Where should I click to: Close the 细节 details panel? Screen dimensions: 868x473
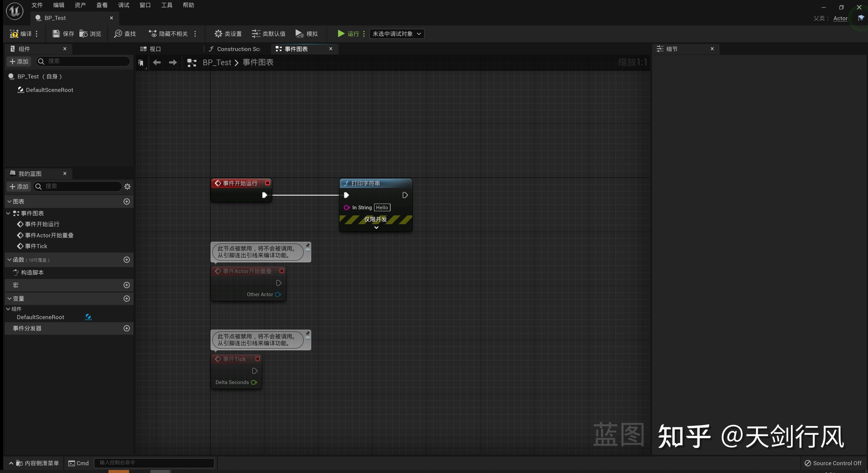tap(712, 49)
